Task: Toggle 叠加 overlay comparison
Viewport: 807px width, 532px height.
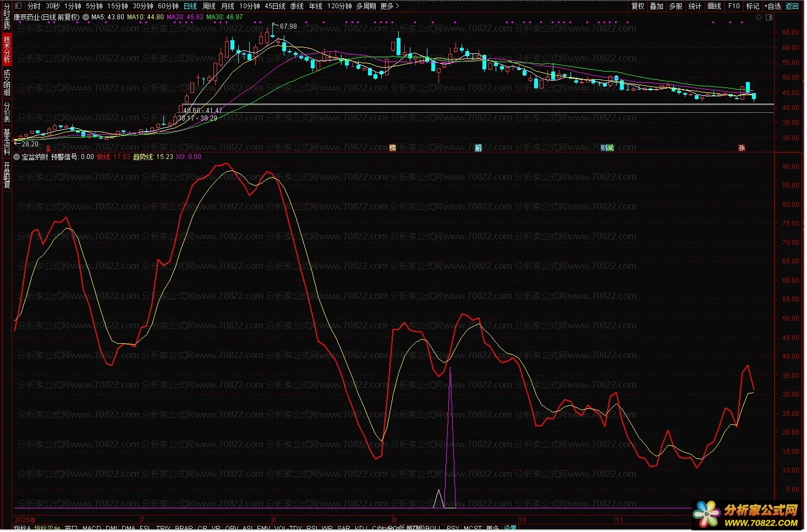Action: [656, 6]
